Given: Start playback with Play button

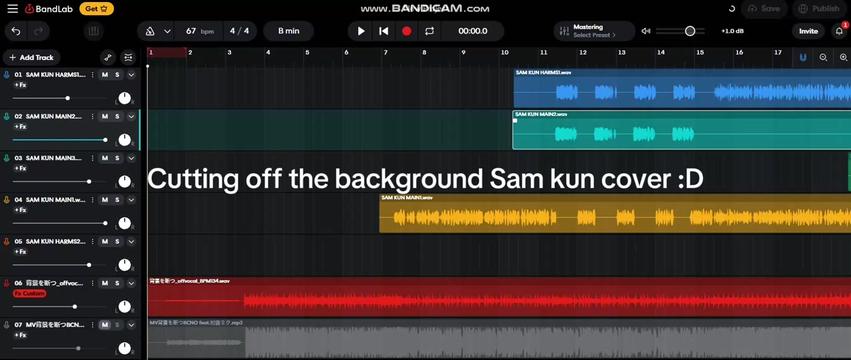Looking at the screenshot, I should pos(361,31).
